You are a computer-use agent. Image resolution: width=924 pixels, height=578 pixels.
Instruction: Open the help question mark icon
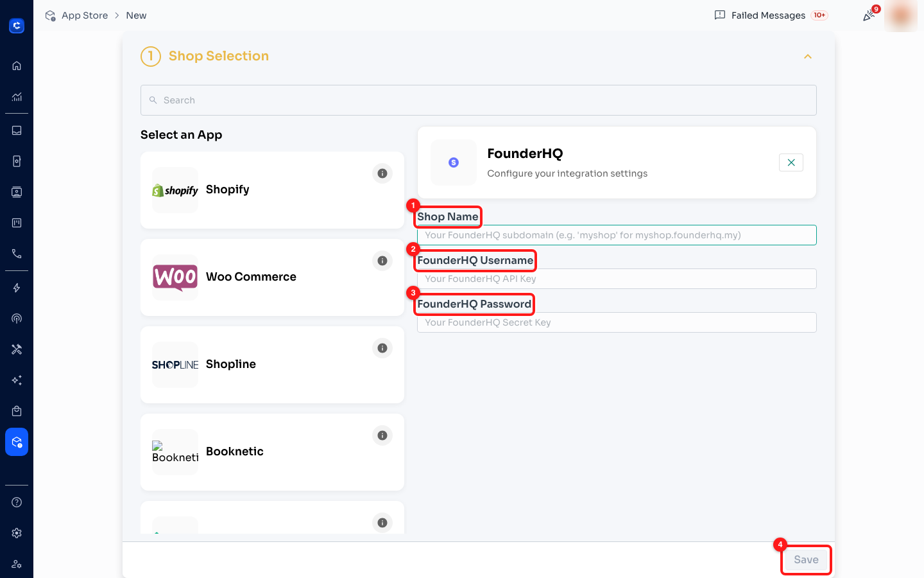click(x=17, y=502)
